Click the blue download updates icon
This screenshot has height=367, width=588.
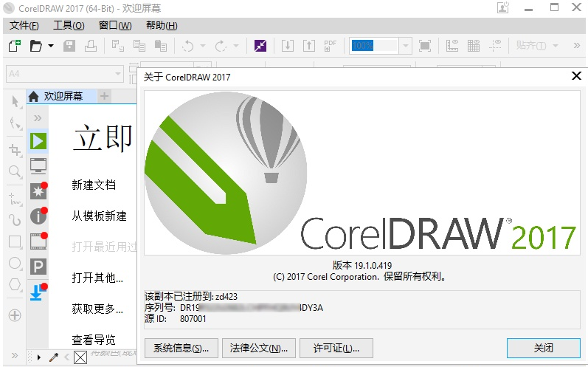click(x=38, y=292)
